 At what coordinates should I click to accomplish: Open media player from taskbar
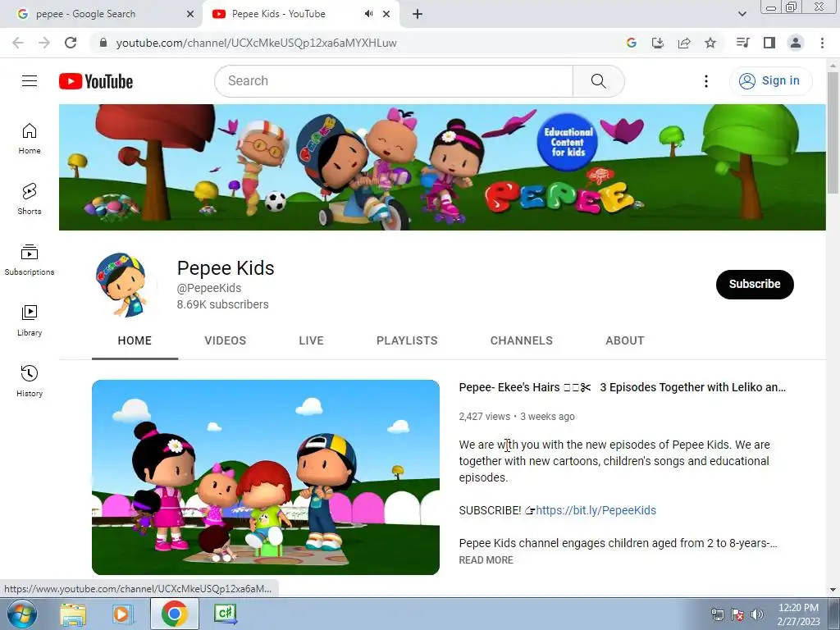123,614
